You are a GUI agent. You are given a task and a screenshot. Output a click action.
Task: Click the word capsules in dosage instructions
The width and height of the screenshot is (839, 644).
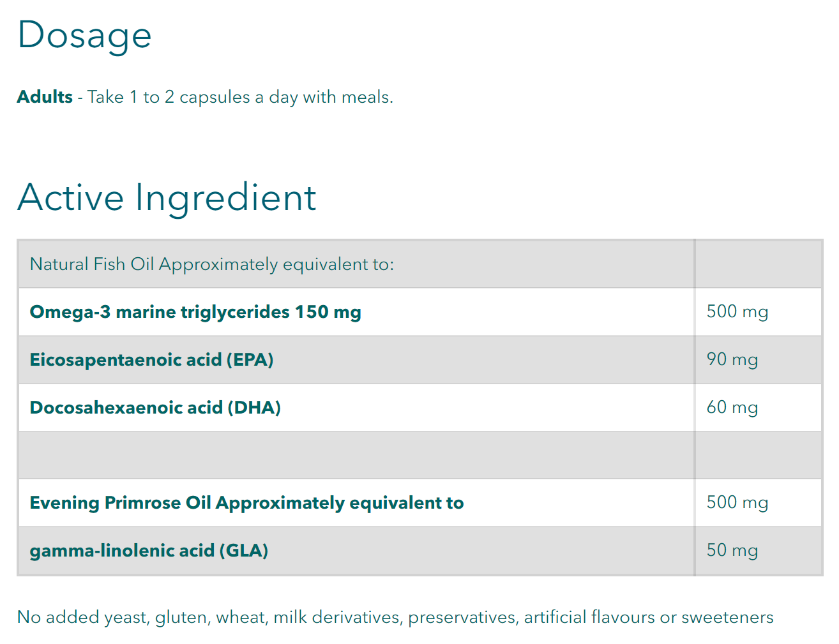pyautogui.click(x=215, y=97)
